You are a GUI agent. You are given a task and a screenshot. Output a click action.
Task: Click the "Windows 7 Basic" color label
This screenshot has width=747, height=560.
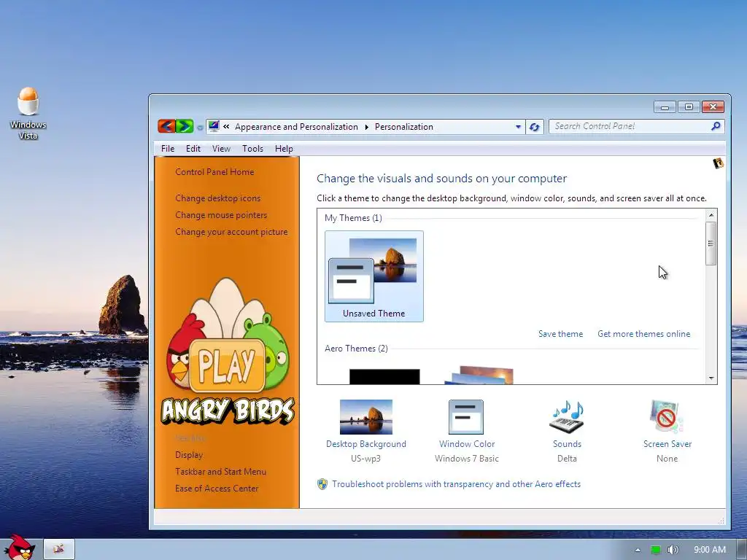click(467, 459)
